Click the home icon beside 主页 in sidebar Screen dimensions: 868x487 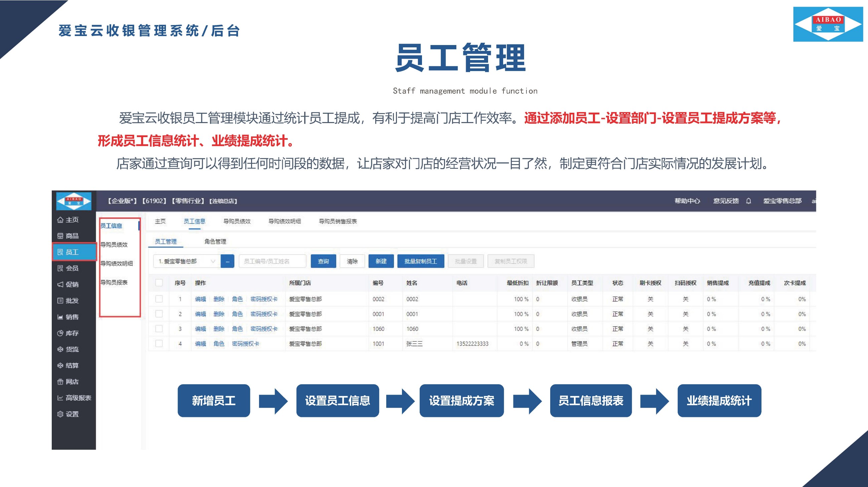coord(60,220)
